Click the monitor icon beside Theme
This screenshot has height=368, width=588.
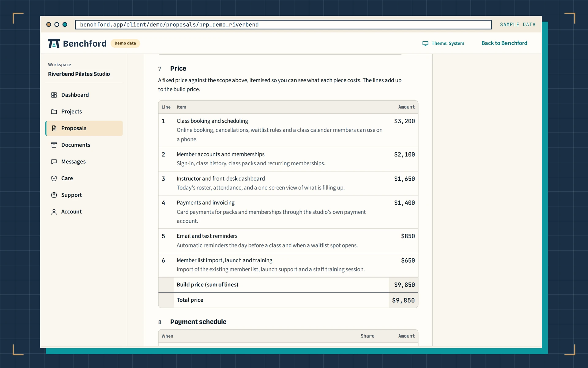coord(425,44)
